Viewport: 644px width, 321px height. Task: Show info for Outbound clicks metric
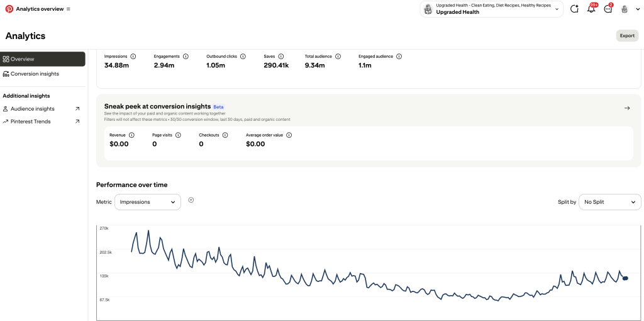click(243, 56)
